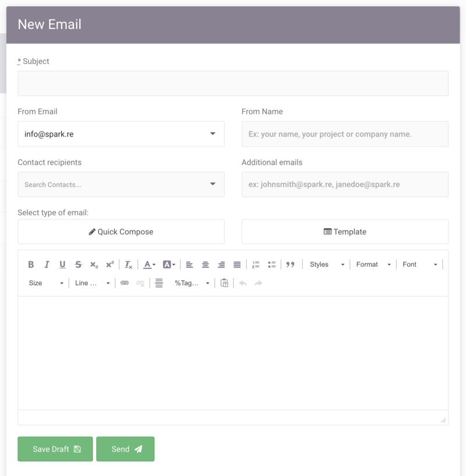Toggle underline formatting
466x476 pixels.
click(x=62, y=264)
